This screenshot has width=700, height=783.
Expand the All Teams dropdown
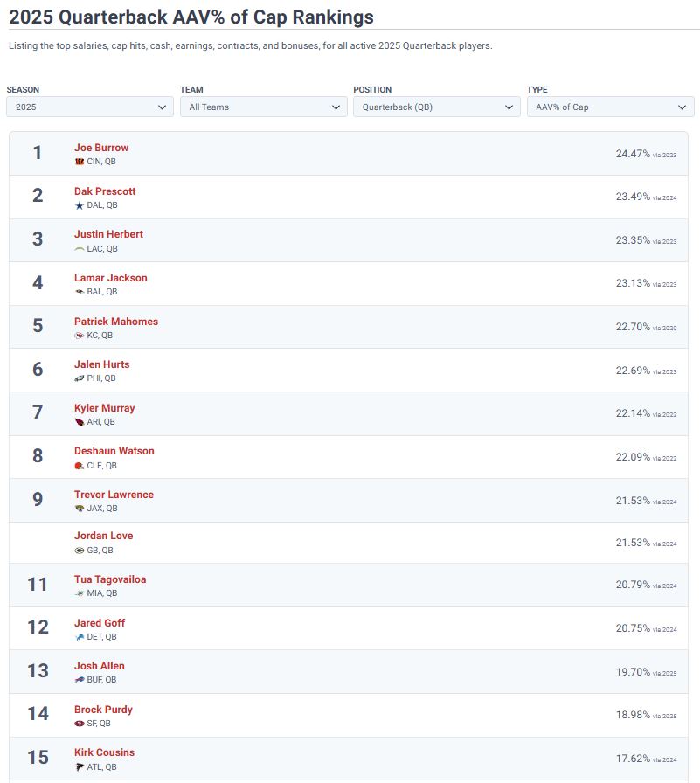click(x=262, y=107)
